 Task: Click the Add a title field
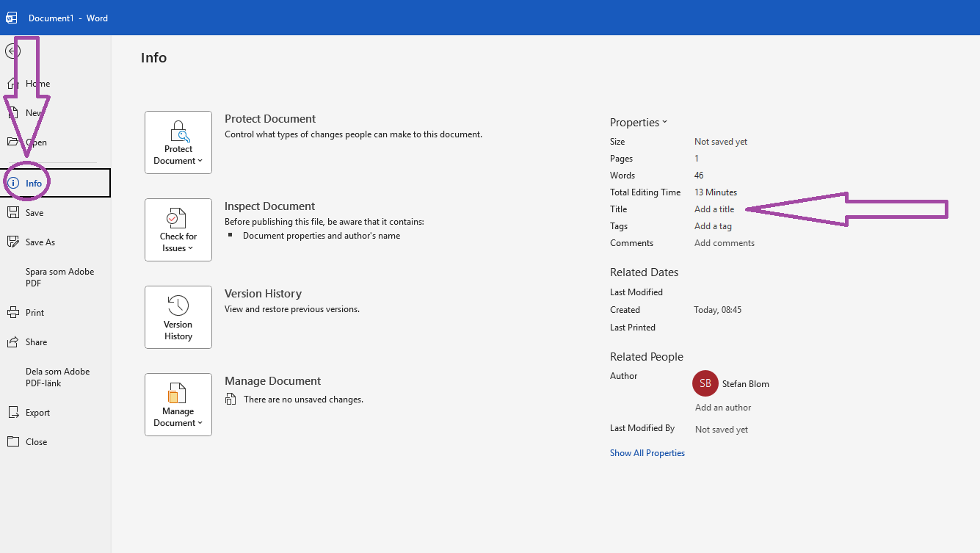tap(714, 209)
